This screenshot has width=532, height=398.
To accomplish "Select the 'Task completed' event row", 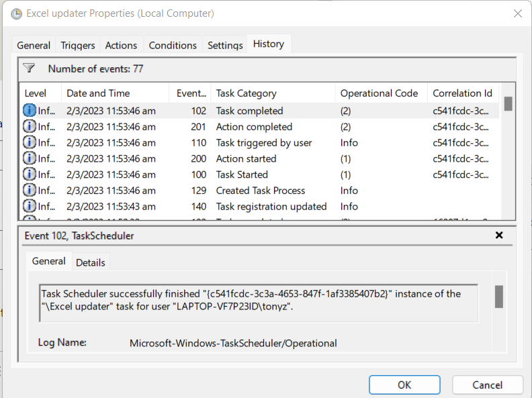I will click(259, 111).
